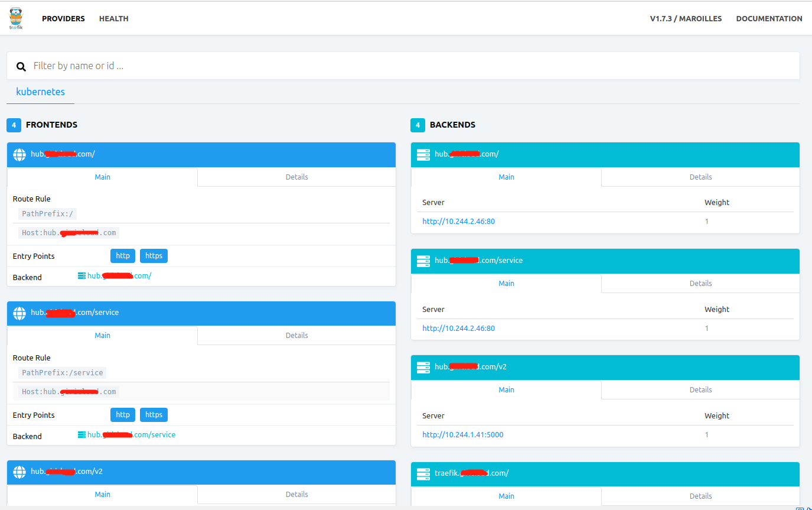Focus the Filter by name or id field
812x510 pixels.
click(403, 66)
